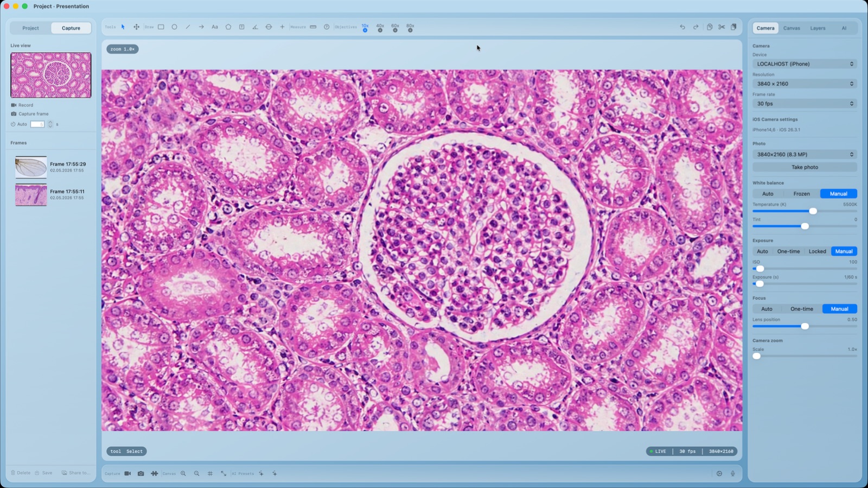
Task: Set white balance to Auto
Action: tap(768, 194)
